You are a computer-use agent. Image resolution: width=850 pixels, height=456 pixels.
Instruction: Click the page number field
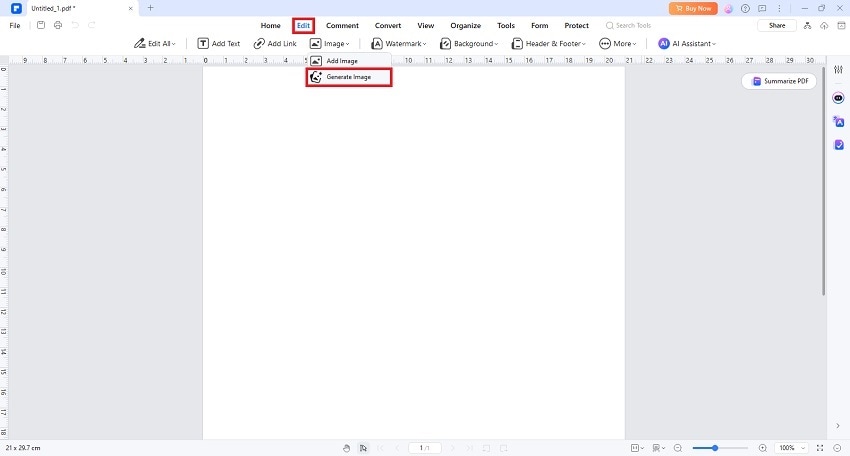coord(424,448)
